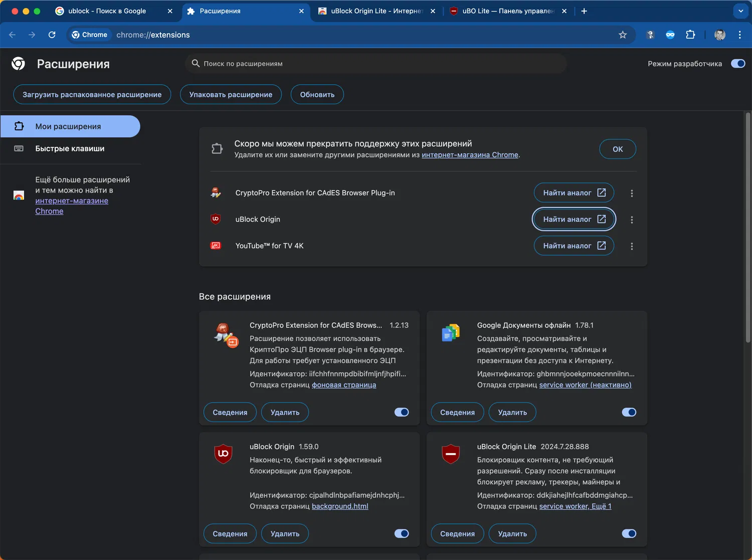Click the Chrome logo next to 'Расширения' heading
This screenshot has height=560, width=752.
[x=19, y=63]
